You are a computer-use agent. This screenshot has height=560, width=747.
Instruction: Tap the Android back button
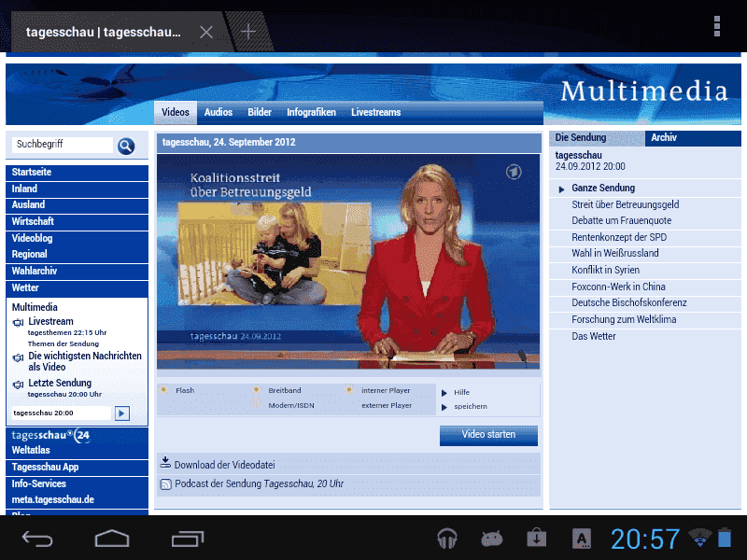pyautogui.click(x=37, y=539)
